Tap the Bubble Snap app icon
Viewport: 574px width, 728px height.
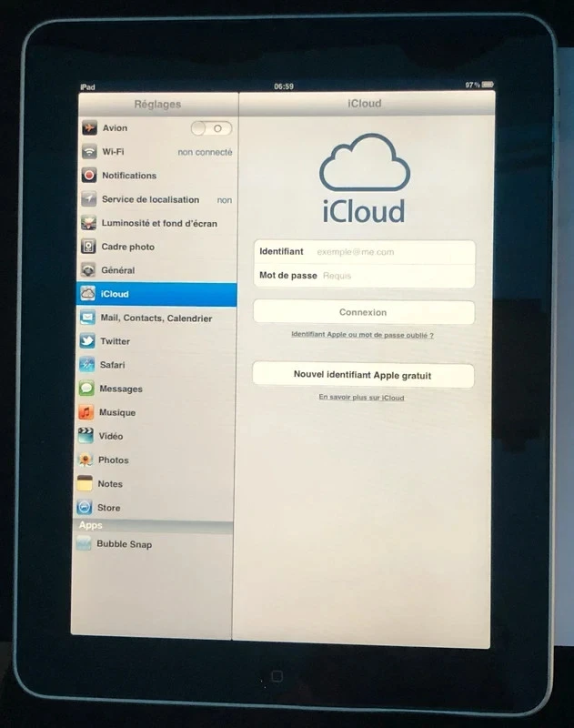pyautogui.click(x=84, y=543)
